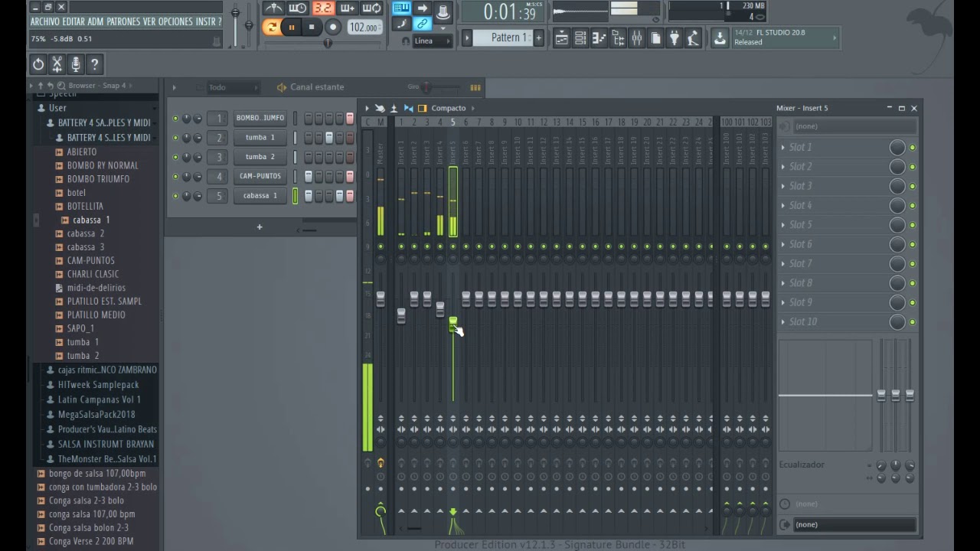Pause playback with the pause button
Viewport: 980px width, 551px height.
[x=292, y=28]
